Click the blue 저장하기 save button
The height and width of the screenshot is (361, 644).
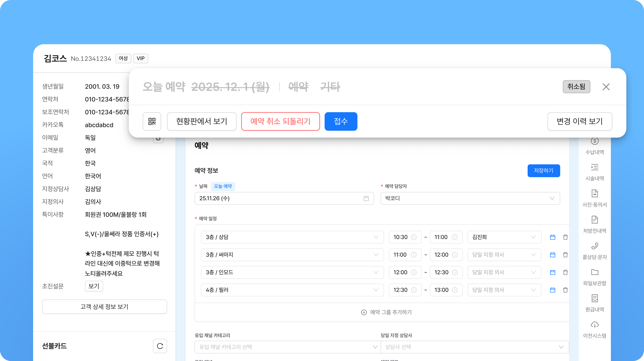[543, 171]
